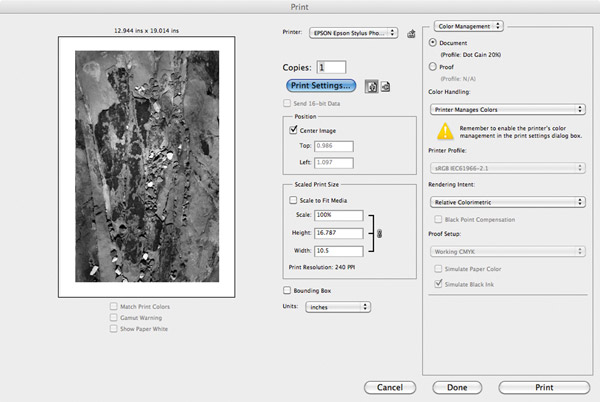The image size is (600, 402).
Task: Click the paper size dimensions text
Action: [x=147, y=31]
